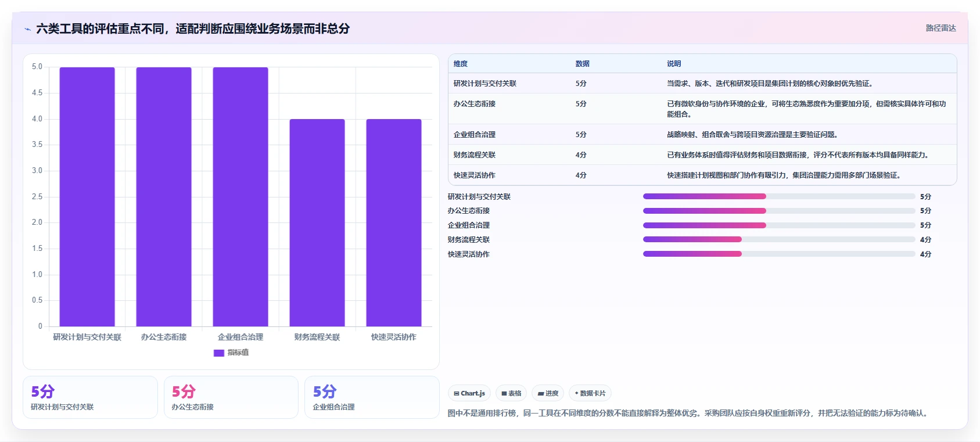Click the 4分 value in 财务流程关联 table row

tap(581, 155)
